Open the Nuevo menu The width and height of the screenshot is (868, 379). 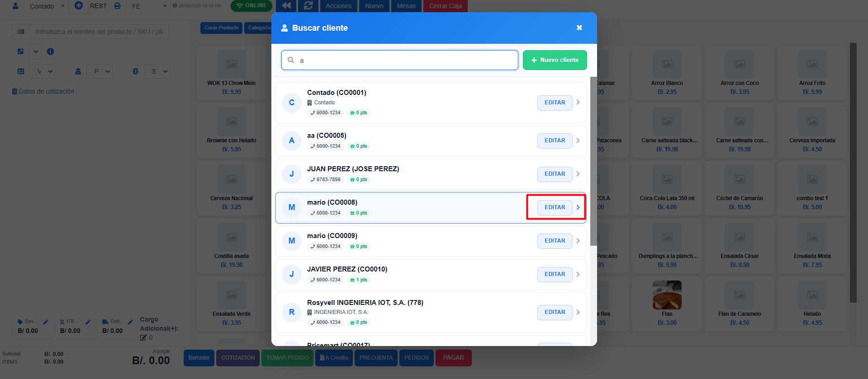[x=374, y=6]
